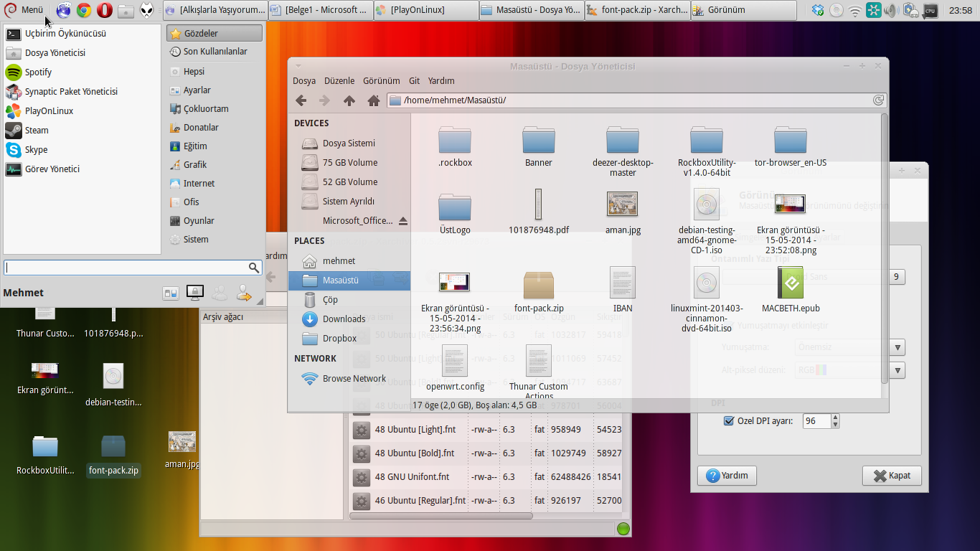Eject the Microsoft_Office volume
The height and width of the screenshot is (551, 980).
pos(403,221)
